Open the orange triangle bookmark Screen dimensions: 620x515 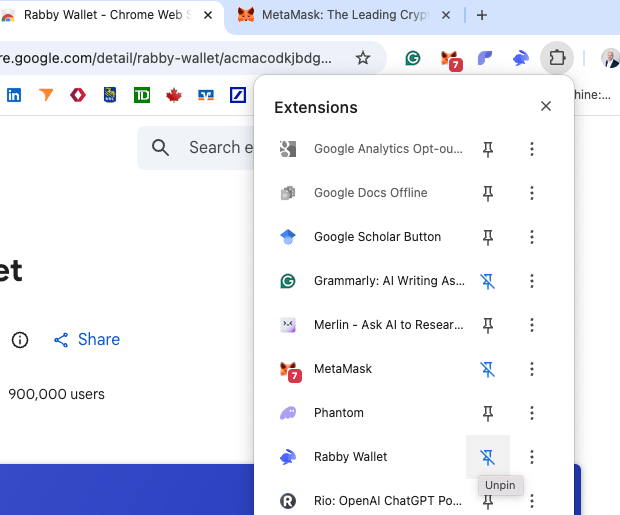tap(46, 95)
